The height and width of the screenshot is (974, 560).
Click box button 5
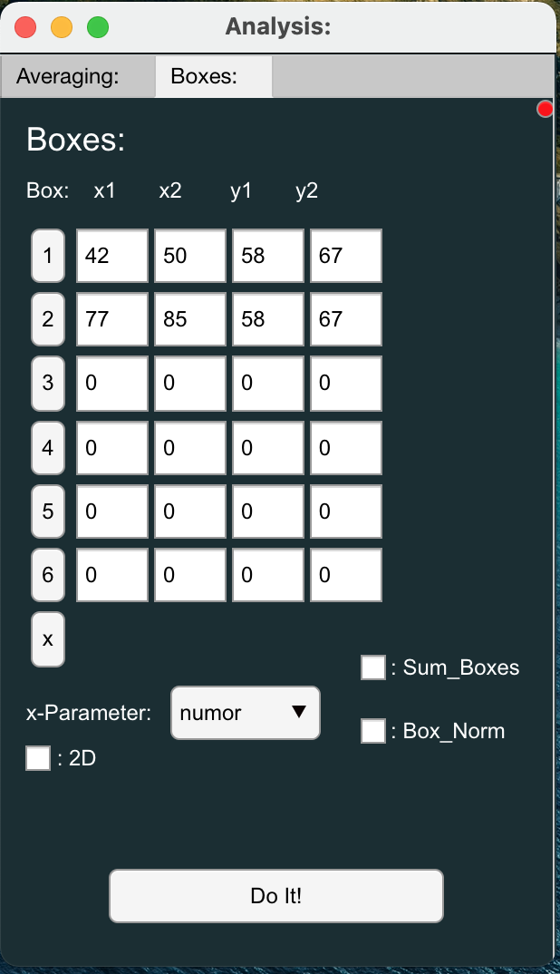[48, 511]
